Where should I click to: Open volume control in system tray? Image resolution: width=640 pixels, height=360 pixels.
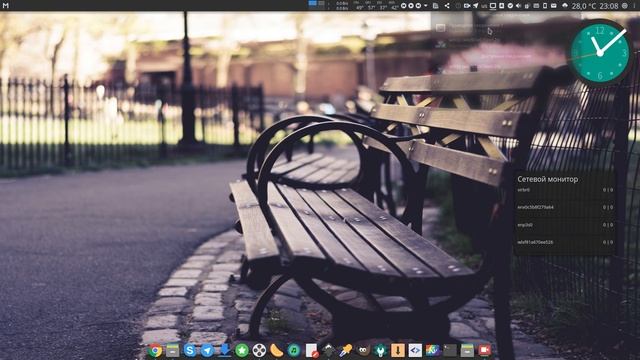pyautogui.click(x=518, y=6)
